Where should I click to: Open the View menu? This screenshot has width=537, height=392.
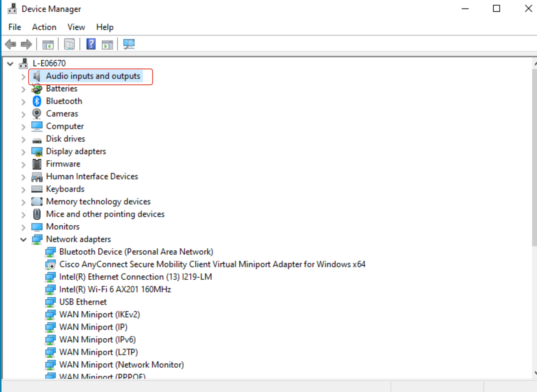(76, 27)
